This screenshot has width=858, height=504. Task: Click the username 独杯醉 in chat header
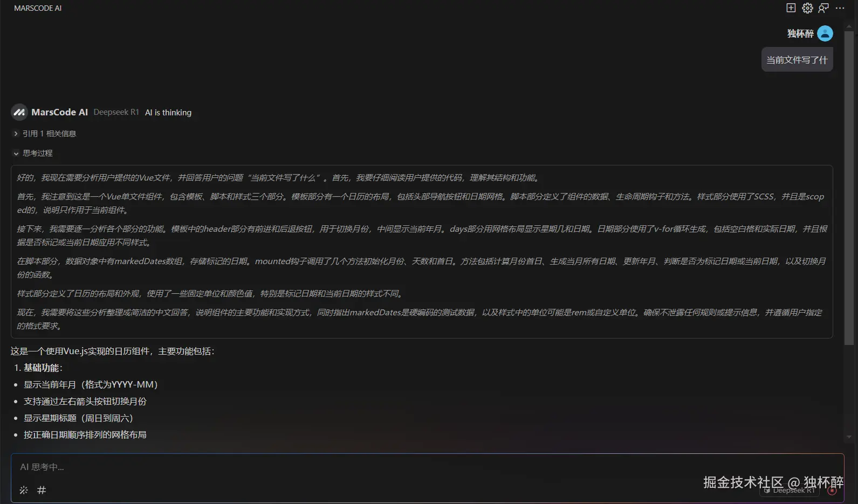point(800,33)
